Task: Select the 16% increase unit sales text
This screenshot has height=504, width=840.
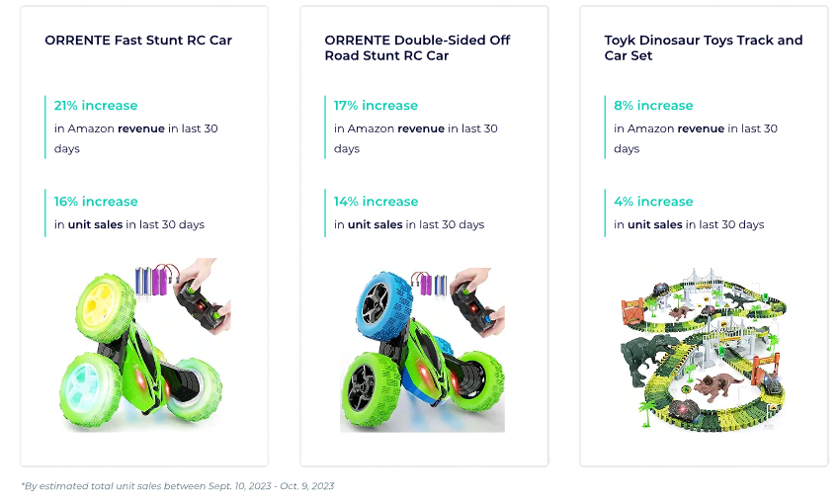Action: [95, 202]
